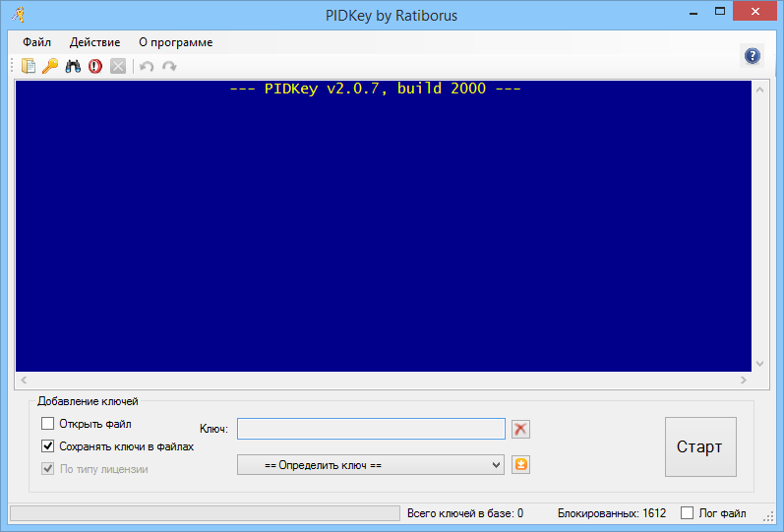Click inside the 'Ключ' input field
The image size is (784, 532).
[371, 429]
